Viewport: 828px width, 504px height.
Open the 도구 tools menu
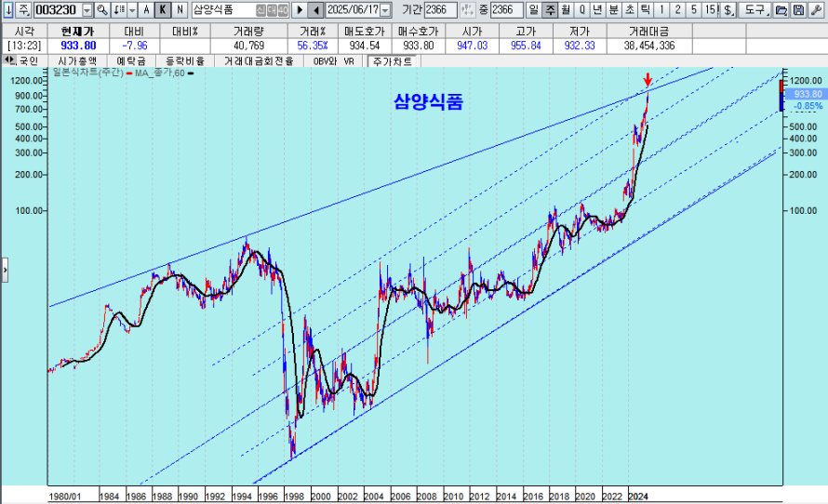755,9
